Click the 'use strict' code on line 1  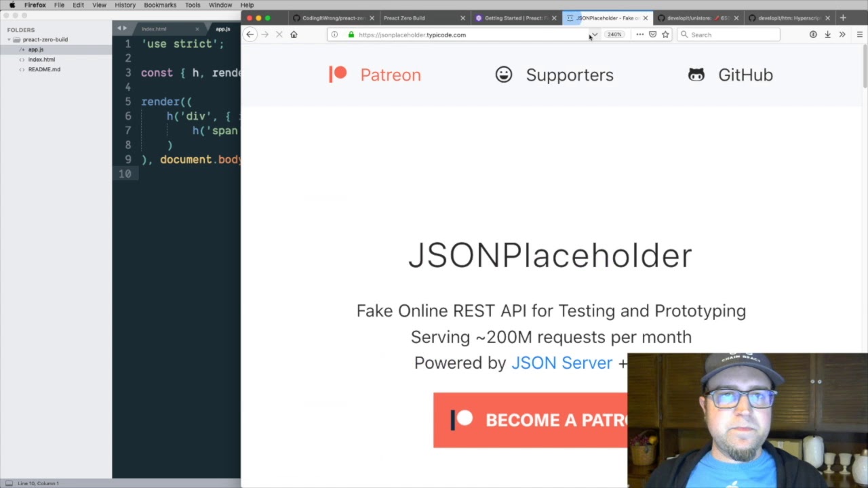point(182,43)
